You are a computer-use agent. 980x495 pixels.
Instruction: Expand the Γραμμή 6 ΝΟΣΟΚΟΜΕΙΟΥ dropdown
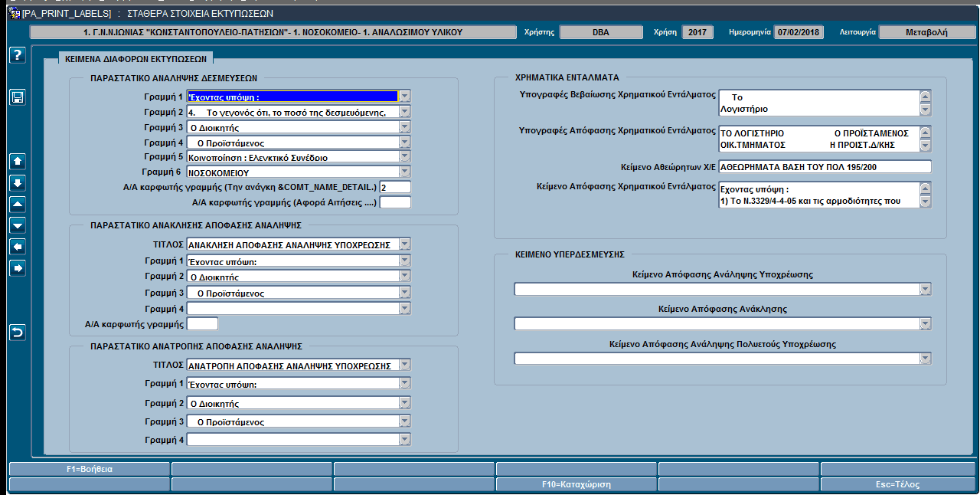pos(405,172)
